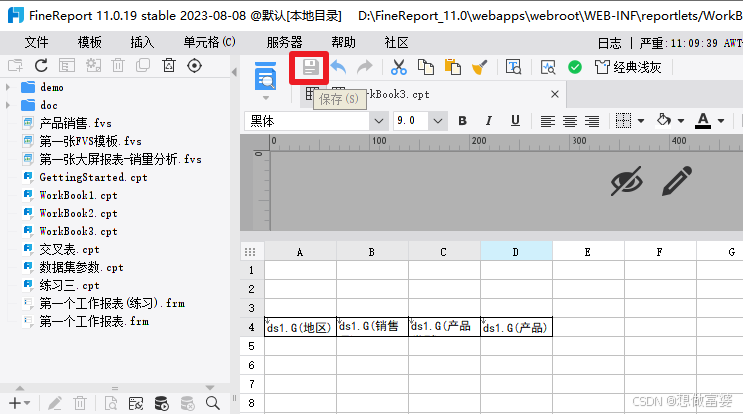743x414 pixels.
Task: Select the format painter brush
Action: [480, 67]
